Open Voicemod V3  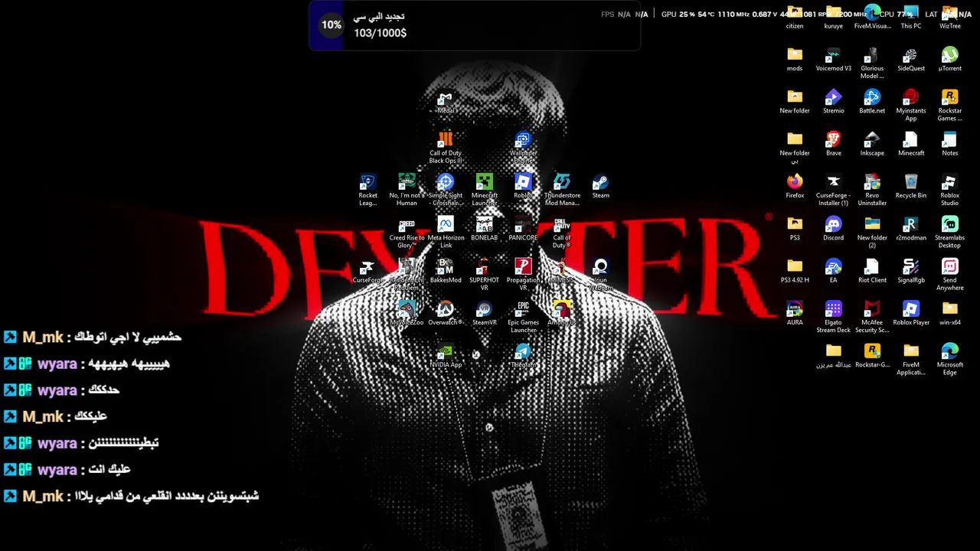pyautogui.click(x=834, y=60)
